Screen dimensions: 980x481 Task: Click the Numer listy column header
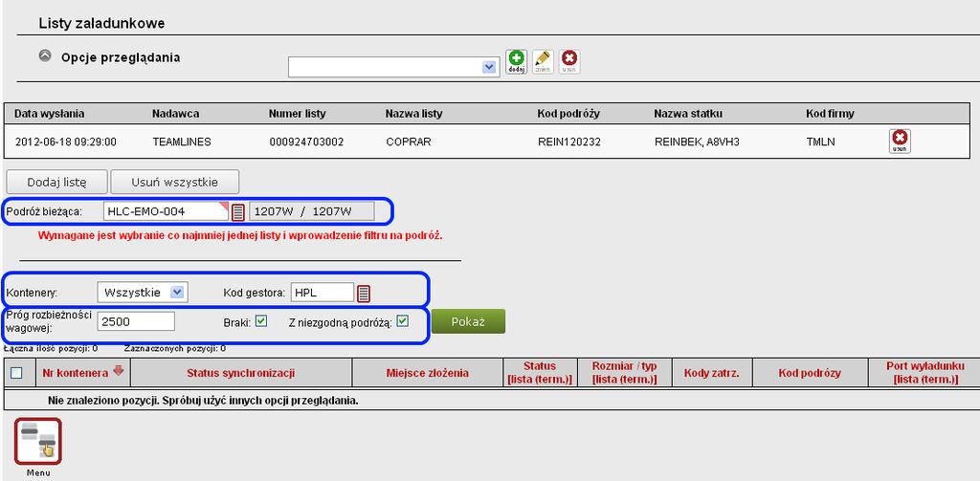coord(297,114)
